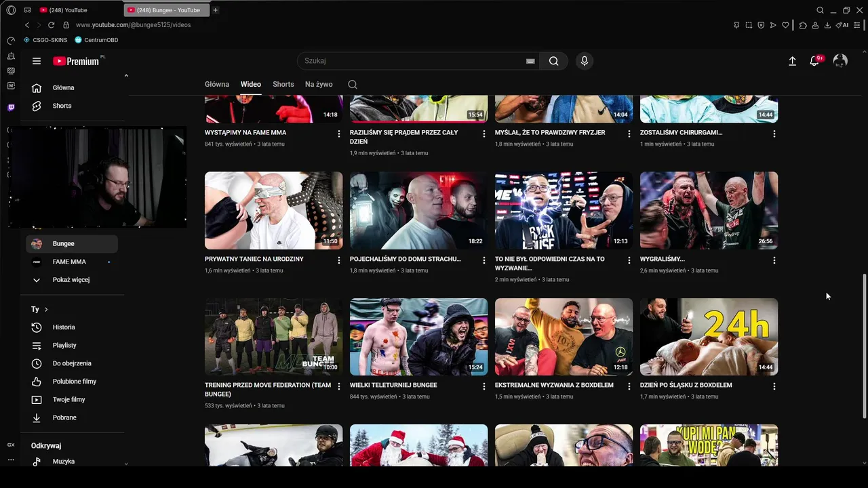Open options menu for WYGRALIŚMY video
Screen dimensions: 868x488
click(774, 260)
